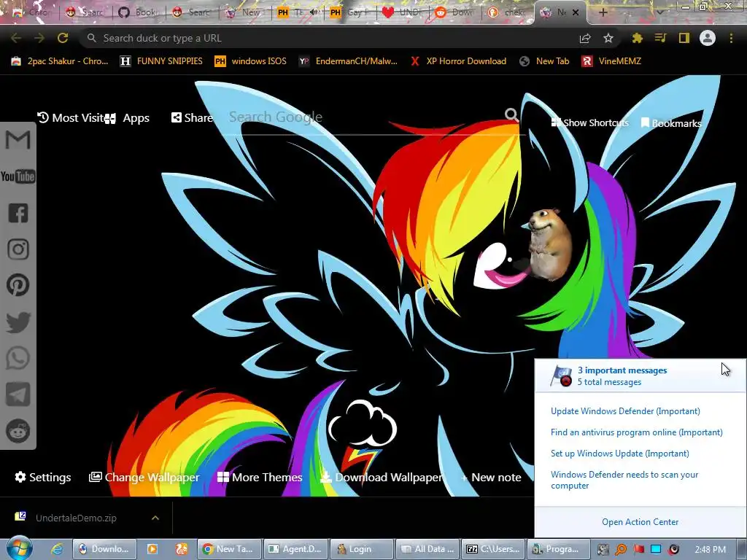
Task: Click Set up Windows Update (Important)
Action: coord(620,454)
